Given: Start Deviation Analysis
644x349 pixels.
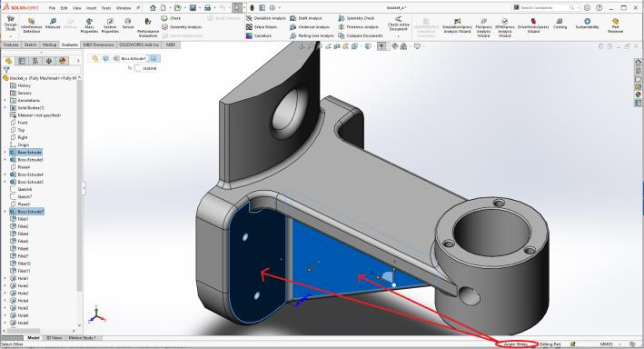Looking at the screenshot, I should (x=266, y=18).
